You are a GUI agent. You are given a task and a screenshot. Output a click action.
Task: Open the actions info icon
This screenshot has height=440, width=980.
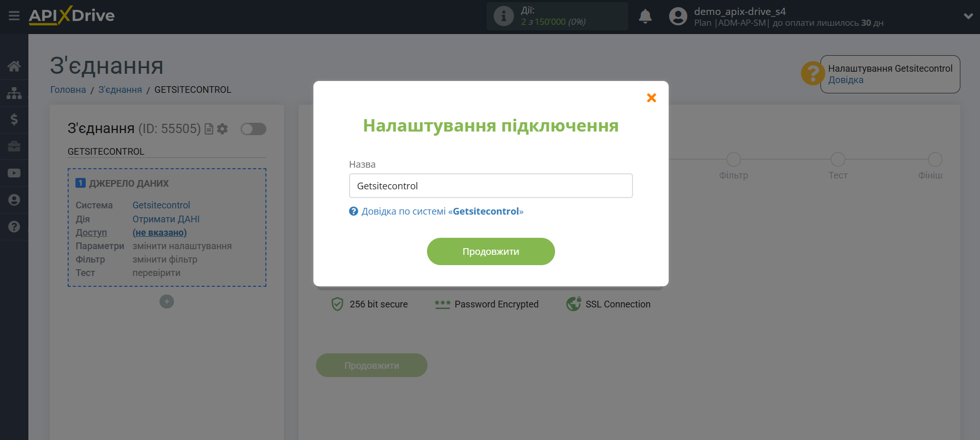pos(503,16)
